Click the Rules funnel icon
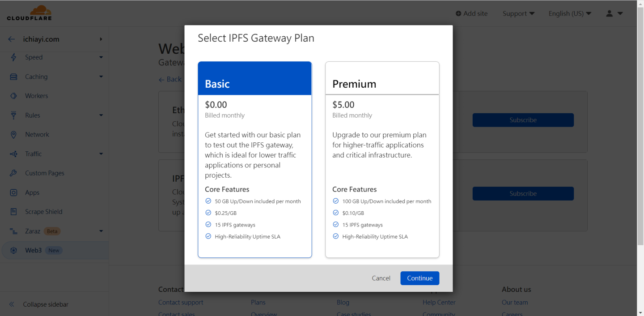Viewport: 644px width, 316px height. tap(13, 115)
